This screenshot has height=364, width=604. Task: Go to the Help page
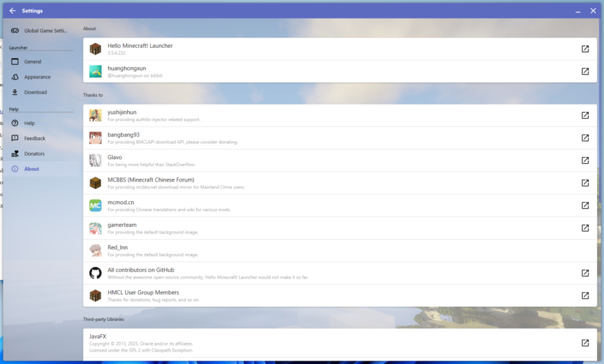(x=29, y=123)
